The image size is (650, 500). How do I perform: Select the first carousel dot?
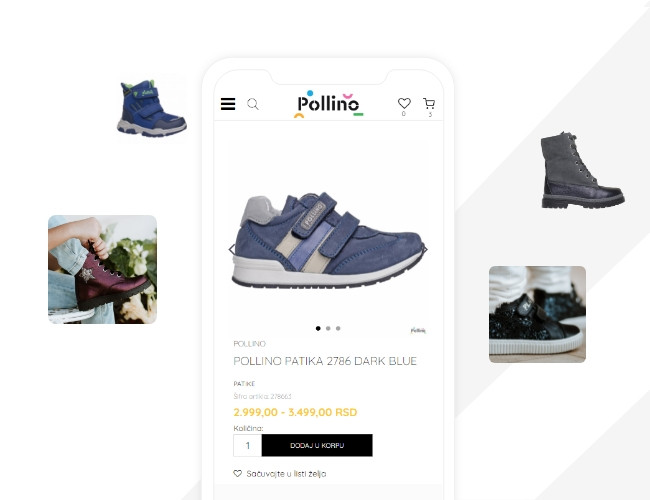318,328
